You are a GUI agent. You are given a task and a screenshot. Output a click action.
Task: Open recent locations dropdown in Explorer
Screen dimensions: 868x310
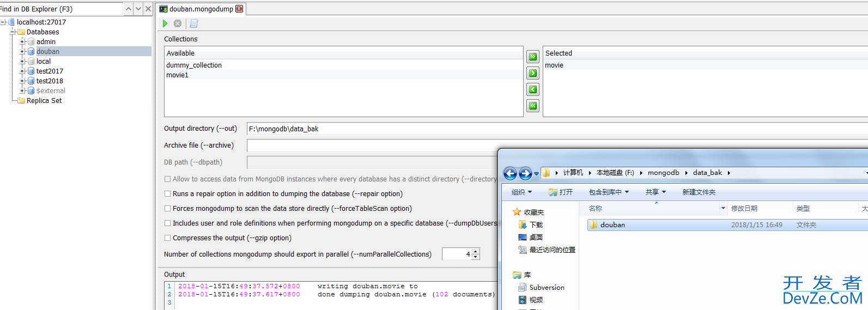tap(537, 174)
